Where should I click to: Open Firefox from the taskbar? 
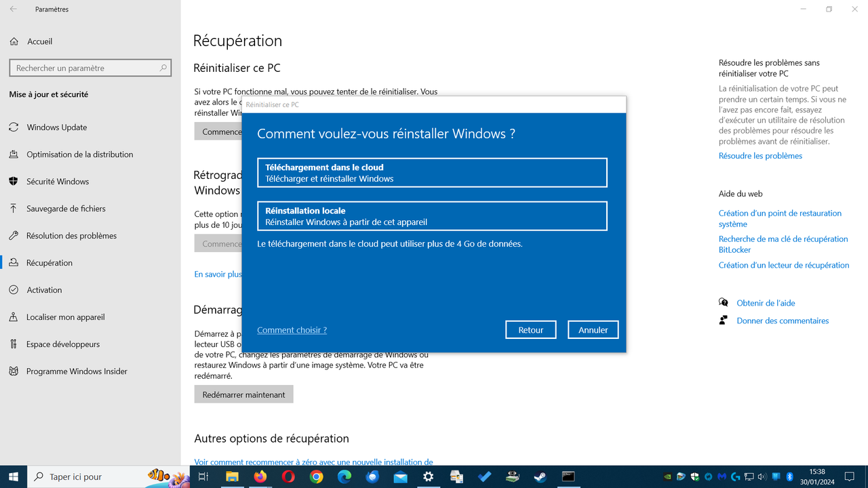tap(260, 476)
